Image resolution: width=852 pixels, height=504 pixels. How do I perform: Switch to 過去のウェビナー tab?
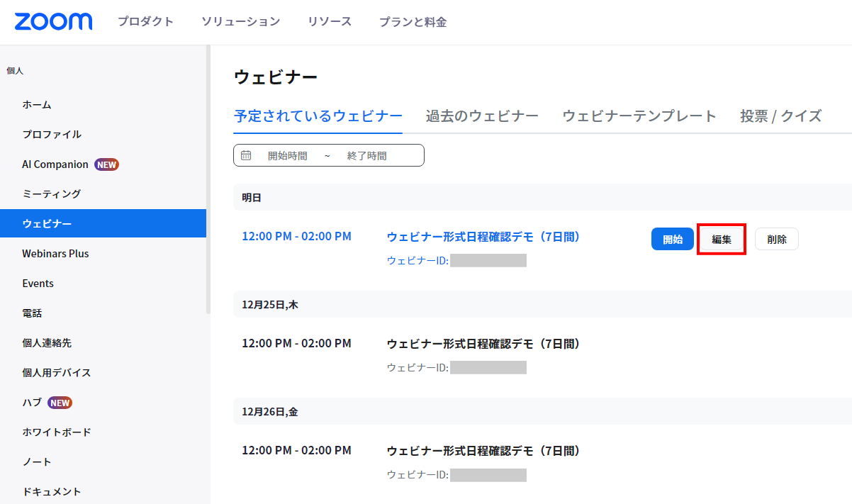pos(482,116)
